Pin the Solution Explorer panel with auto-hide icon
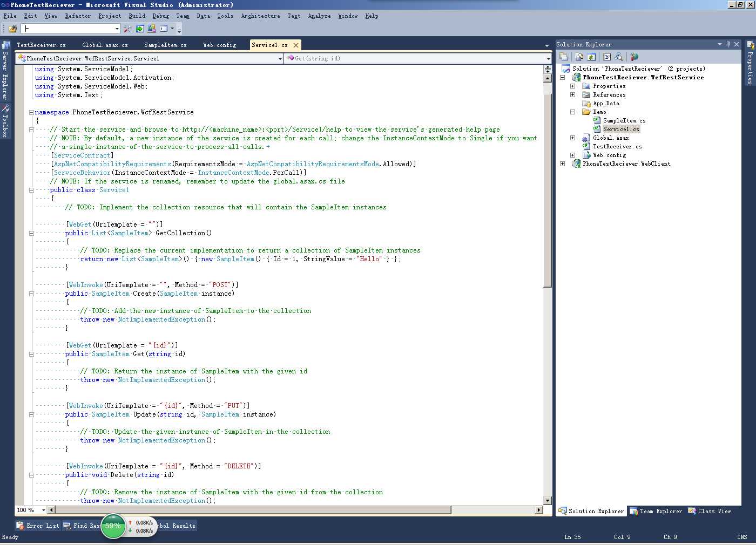Screen dimensions: 756x545 pyautogui.click(x=728, y=44)
